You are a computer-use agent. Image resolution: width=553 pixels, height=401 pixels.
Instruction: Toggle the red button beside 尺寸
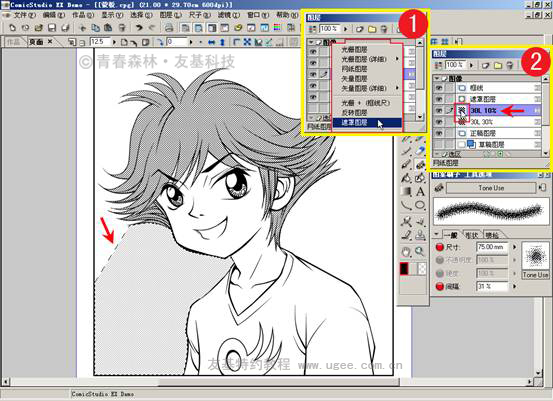point(439,247)
